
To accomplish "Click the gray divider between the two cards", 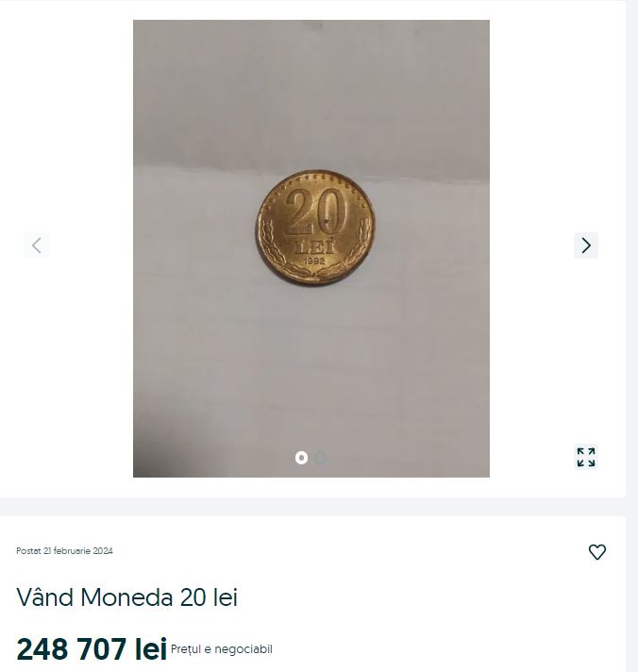I will pyautogui.click(x=312, y=507).
